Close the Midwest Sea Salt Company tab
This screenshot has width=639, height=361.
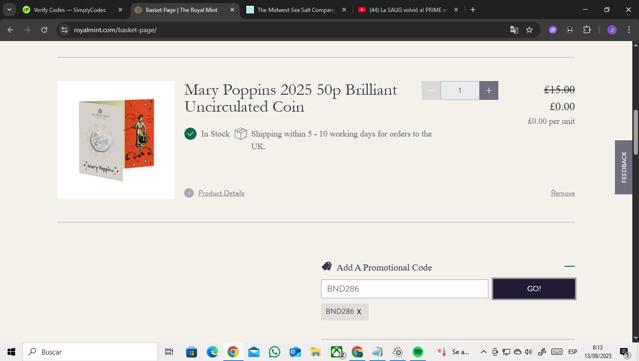click(344, 10)
